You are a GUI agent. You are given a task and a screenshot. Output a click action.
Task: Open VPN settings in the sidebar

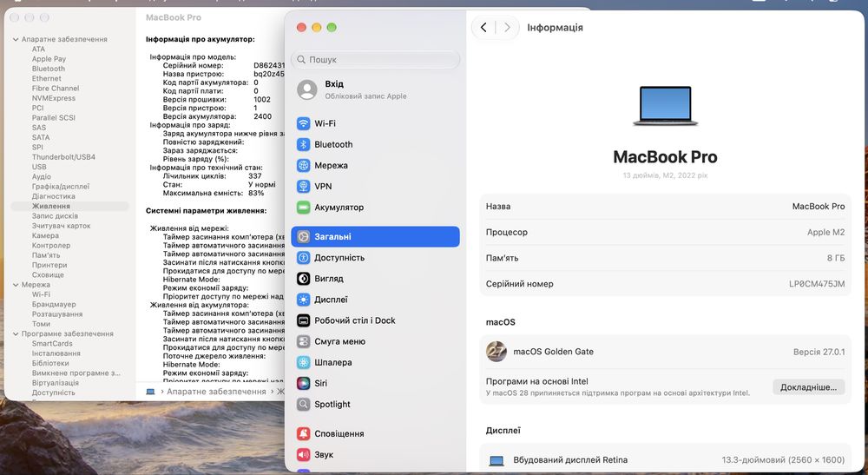pyautogui.click(x=375, y=187)
